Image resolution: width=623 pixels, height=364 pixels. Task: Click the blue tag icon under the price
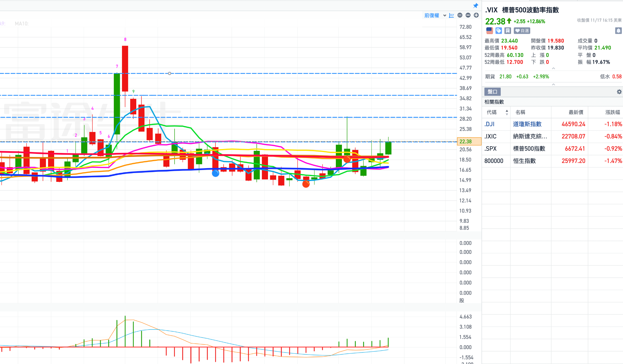coord(499,30)
